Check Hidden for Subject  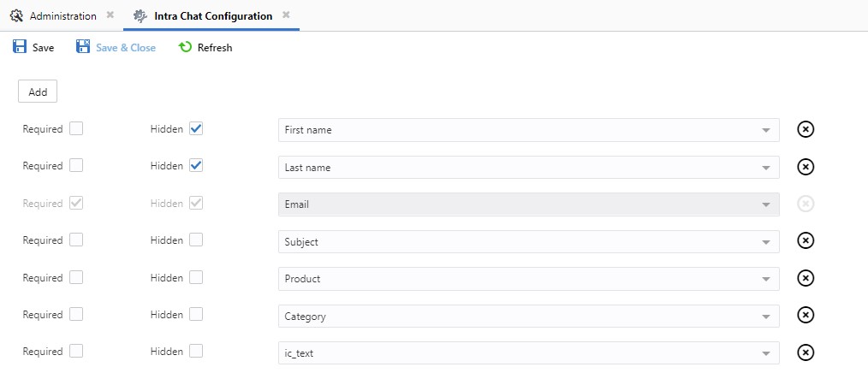[x=196, y=240]
